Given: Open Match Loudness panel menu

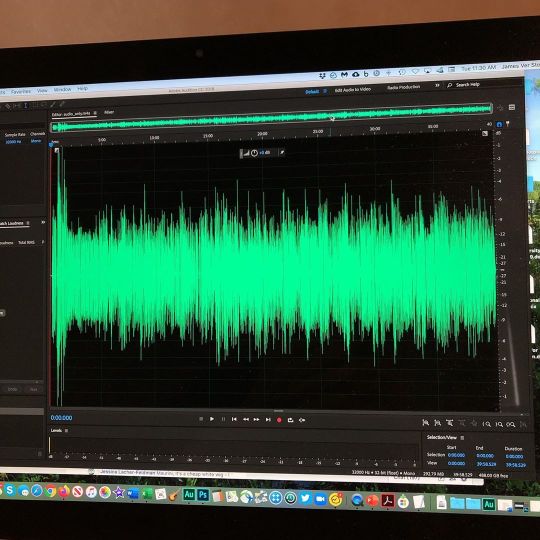Looking at the screenshot, I should click(28, 223).
